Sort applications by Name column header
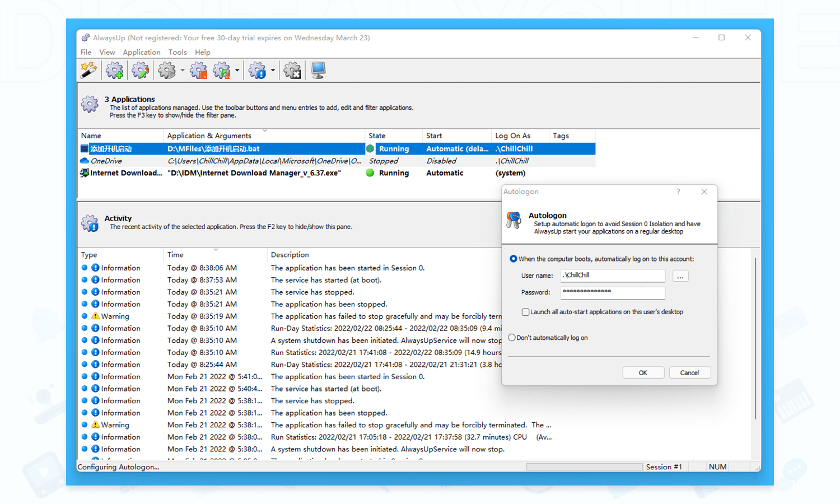Image resolution: width=840 pixels, height=504 pixels. 120,136
